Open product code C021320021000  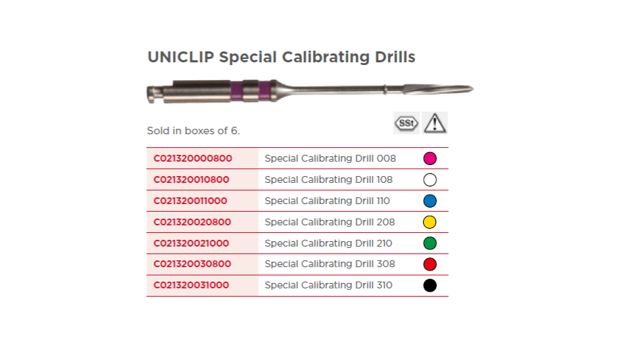pos(191,243)
